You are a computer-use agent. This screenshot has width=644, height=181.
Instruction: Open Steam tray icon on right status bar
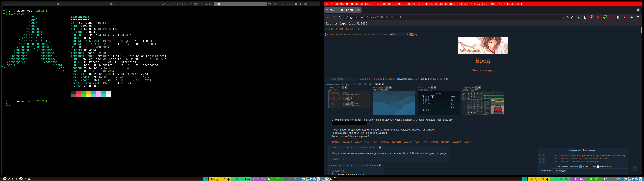(x=637, y=179)
